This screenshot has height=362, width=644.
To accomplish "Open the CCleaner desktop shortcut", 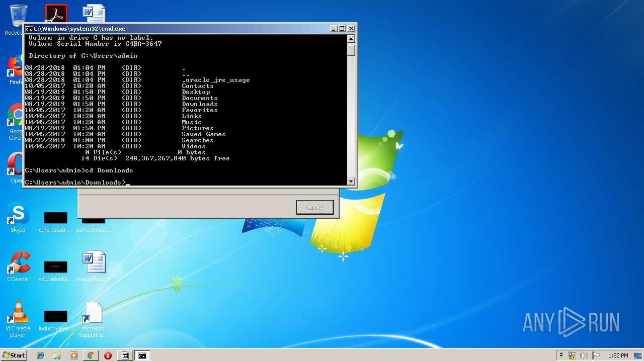I will point(18,266).
